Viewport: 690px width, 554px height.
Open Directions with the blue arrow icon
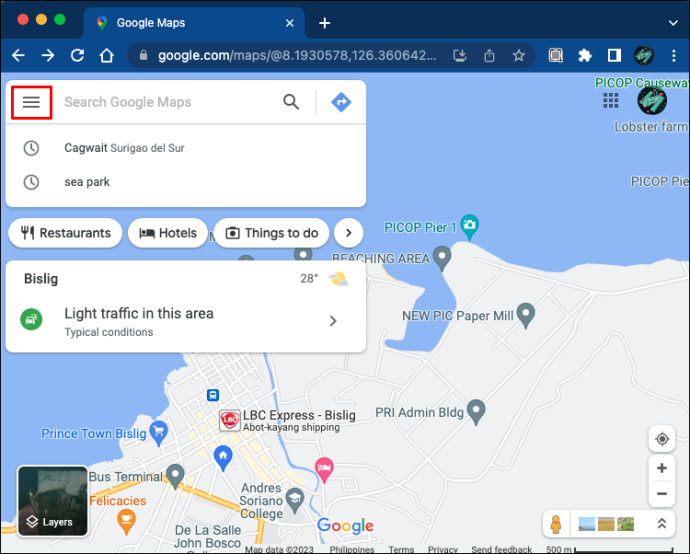point(341,102)
